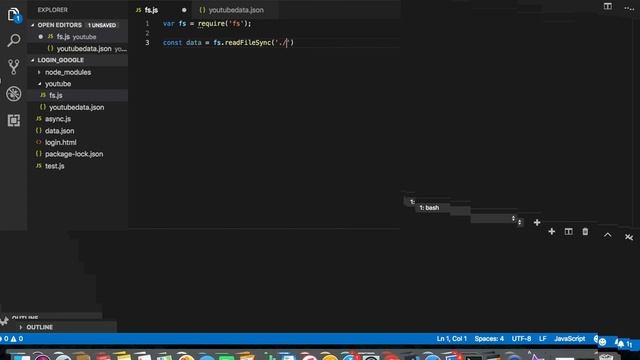Click the smiley feedback icon in status bar
This screenshot has width=640, height=360.
coord(602,342)
